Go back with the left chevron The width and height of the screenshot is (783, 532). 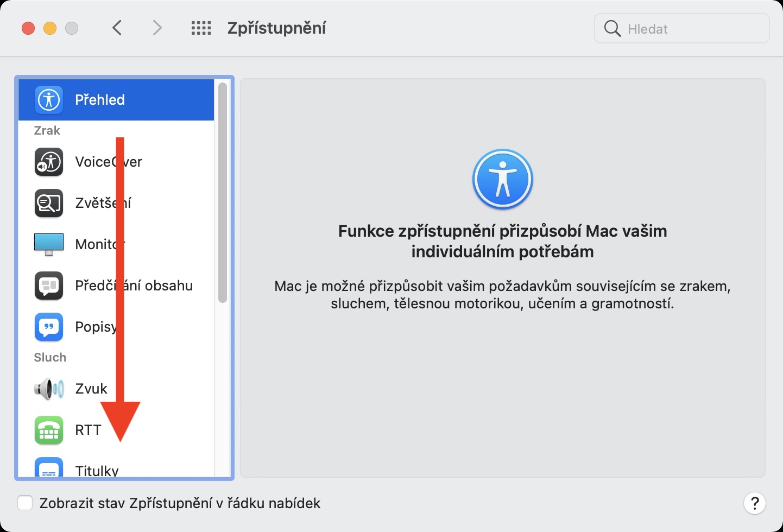[117, 28]
